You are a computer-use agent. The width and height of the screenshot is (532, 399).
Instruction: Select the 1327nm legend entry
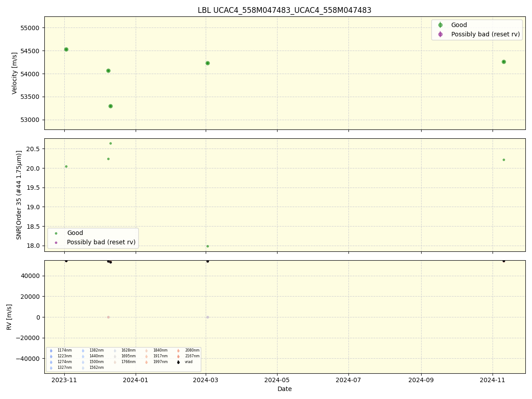point(60,368)
